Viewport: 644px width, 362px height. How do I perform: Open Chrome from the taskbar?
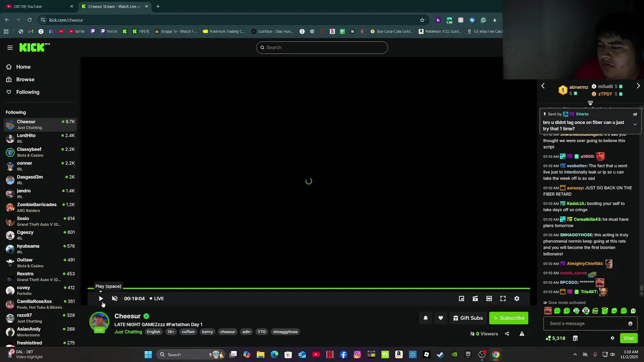[496, 354]
